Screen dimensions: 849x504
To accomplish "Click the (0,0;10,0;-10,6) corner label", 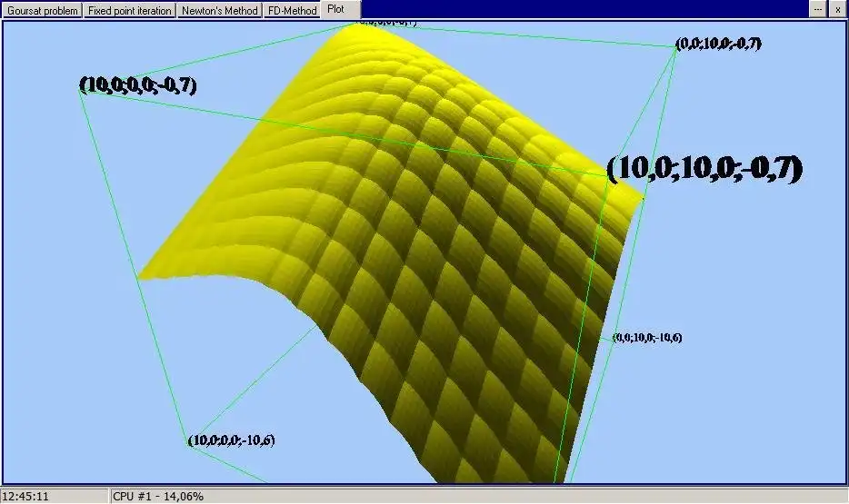I will [x=647, y=338].
